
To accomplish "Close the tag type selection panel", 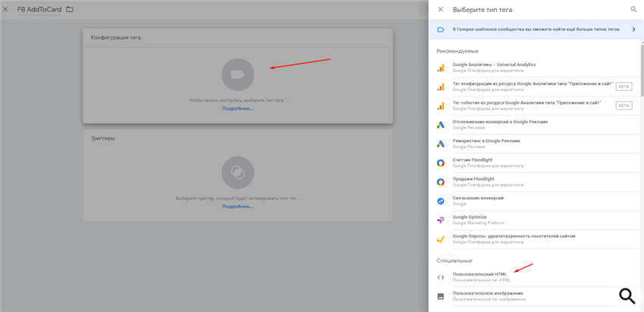I will [x=440, y=10].
